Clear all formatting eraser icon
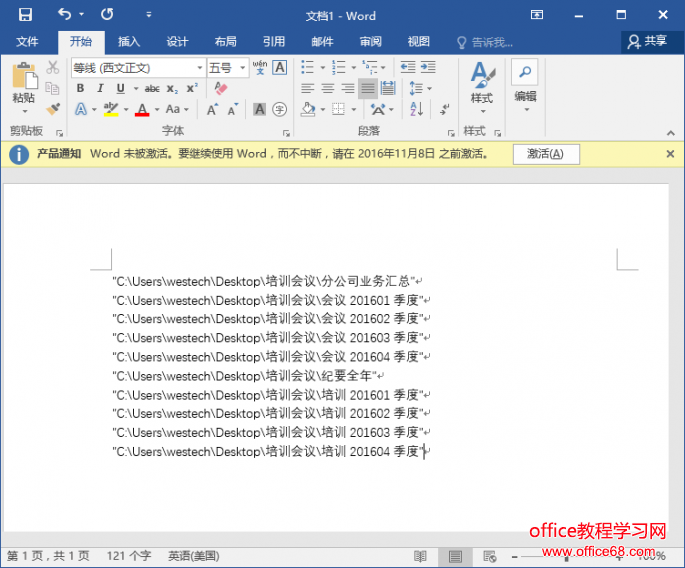This screenshot has height=568, width=685. coord(221,88)
